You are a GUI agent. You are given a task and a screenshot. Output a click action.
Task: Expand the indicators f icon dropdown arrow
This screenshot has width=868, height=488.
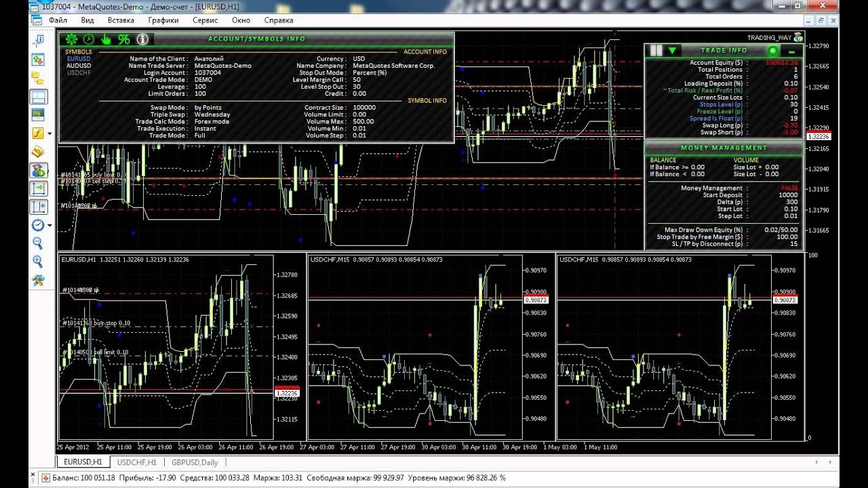(x=50, y=134)
